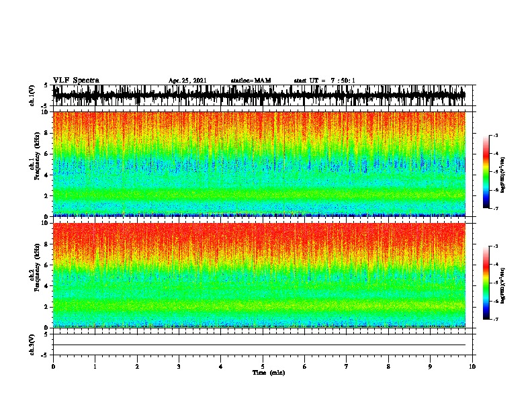The width and height of the screenshot is (532, 411).
Task: Click the time axis tick label "3"
Action: (179, 366)
